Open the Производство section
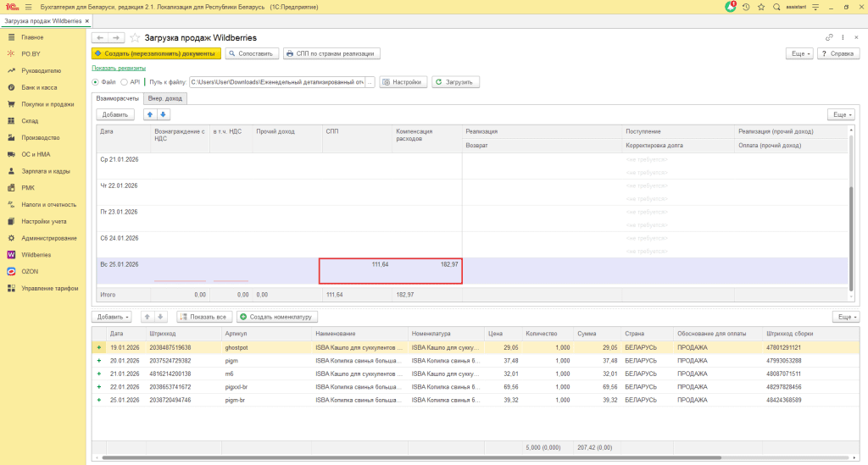Screen dimensions: 868x465 pos(41,138)
